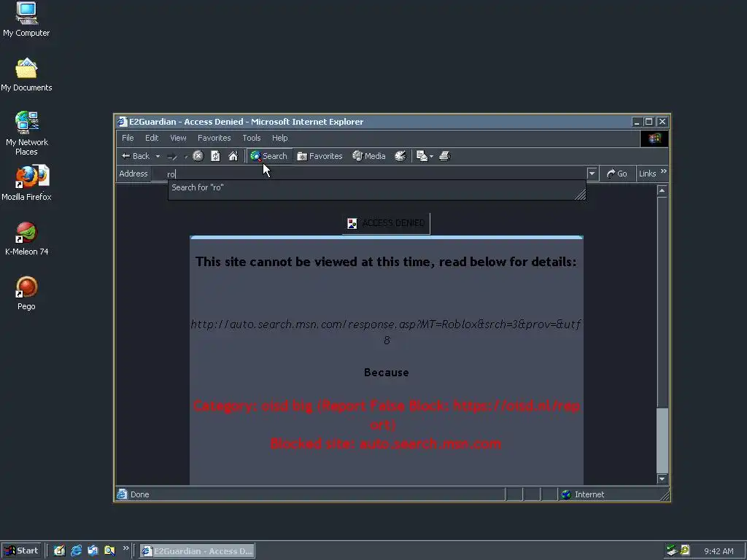Launch Pego desktop shortcut
This screenshot has height=560, width=747.
point(26,293)
